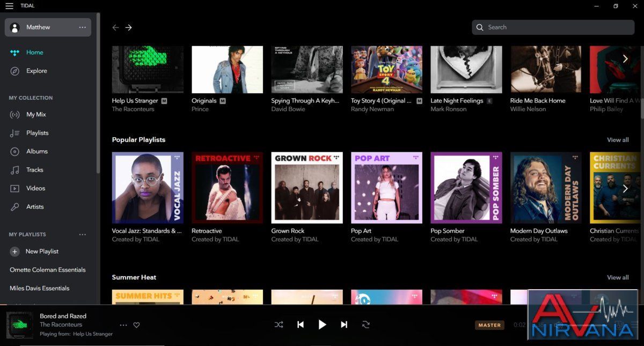Open Matthew's profile options (three dots)
This screenshot has height=346, width=644.
(x=82, y=27)
